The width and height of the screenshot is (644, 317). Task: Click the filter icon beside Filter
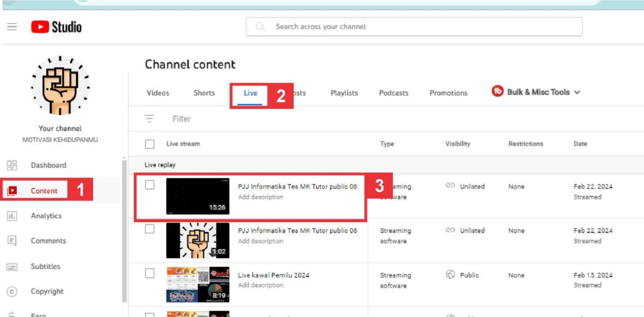(x=149, y=119)
